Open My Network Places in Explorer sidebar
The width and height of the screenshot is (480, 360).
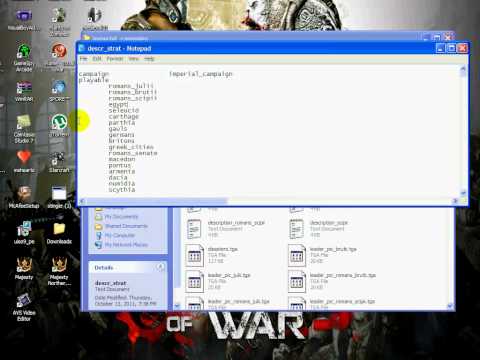pos(126,245)
